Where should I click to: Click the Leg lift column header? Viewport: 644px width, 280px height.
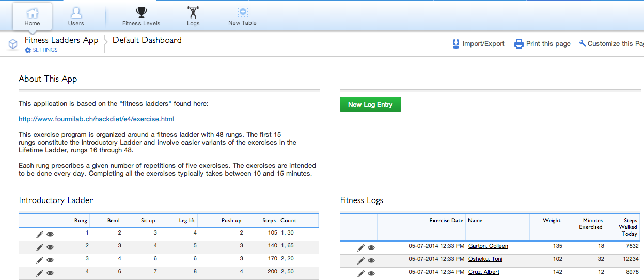[187, 220]
